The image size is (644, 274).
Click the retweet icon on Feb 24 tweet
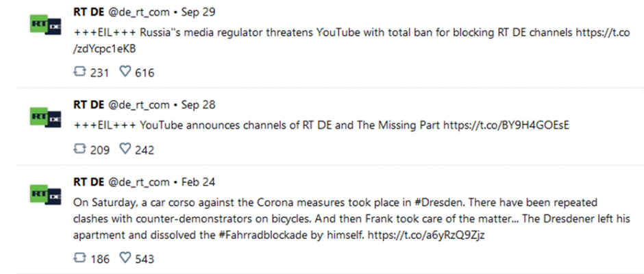tap(79, 258)
